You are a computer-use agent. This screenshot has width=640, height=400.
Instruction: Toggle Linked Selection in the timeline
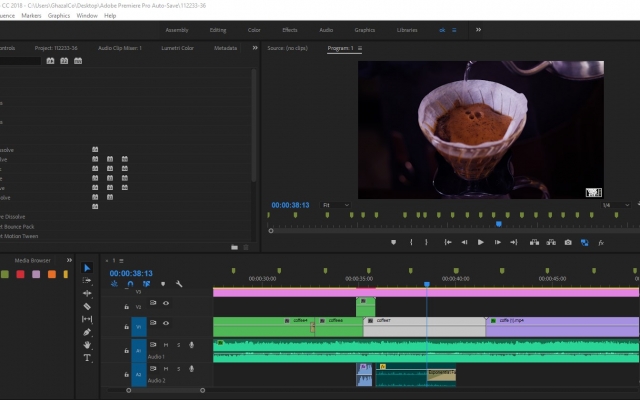[x=147, y=284]
